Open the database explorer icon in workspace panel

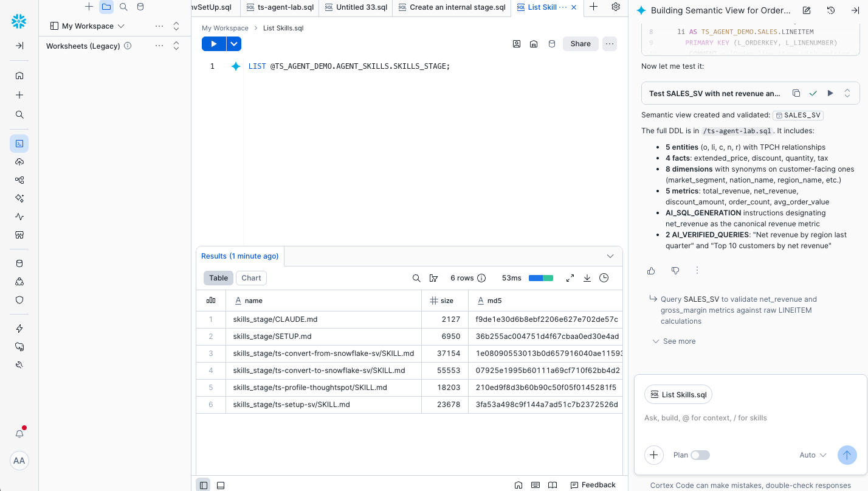[140, 7]
